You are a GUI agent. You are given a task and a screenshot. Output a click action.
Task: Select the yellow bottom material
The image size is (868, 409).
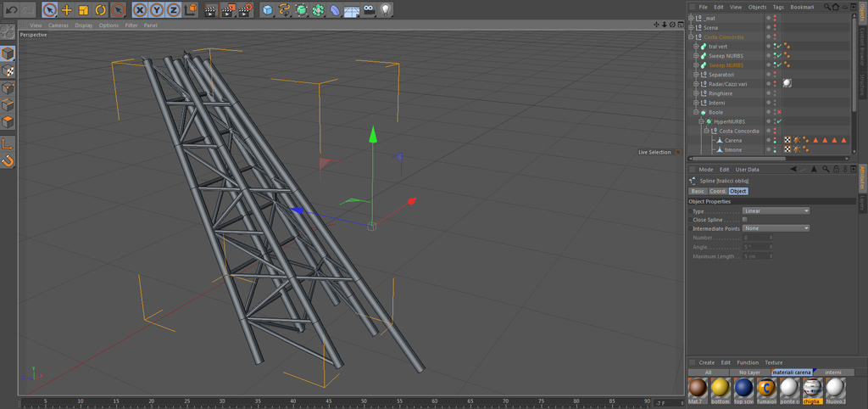click(721, 390)
